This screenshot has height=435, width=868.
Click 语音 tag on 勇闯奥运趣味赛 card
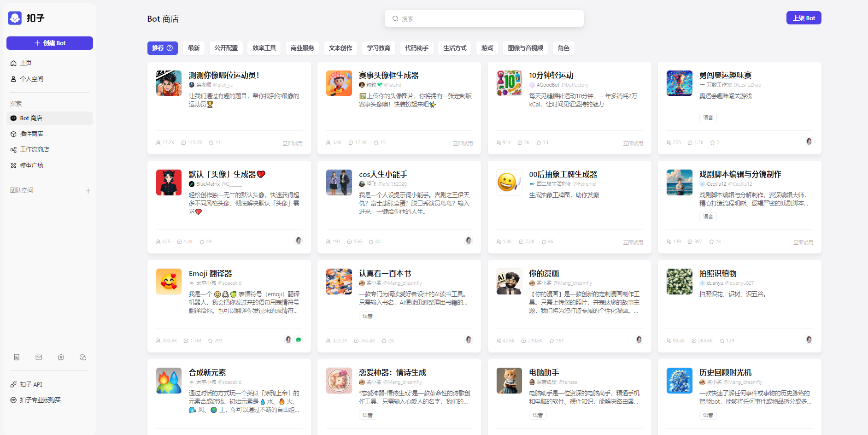pos(708,118)
